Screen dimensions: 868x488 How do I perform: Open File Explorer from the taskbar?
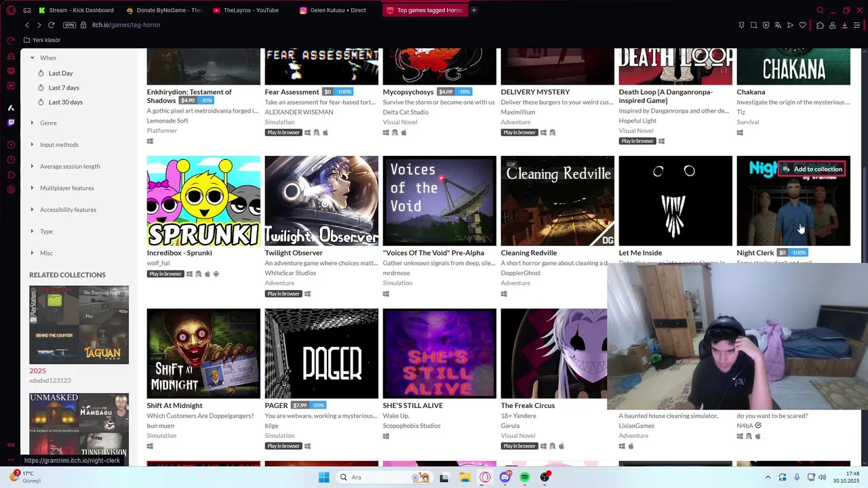(465, 477)
